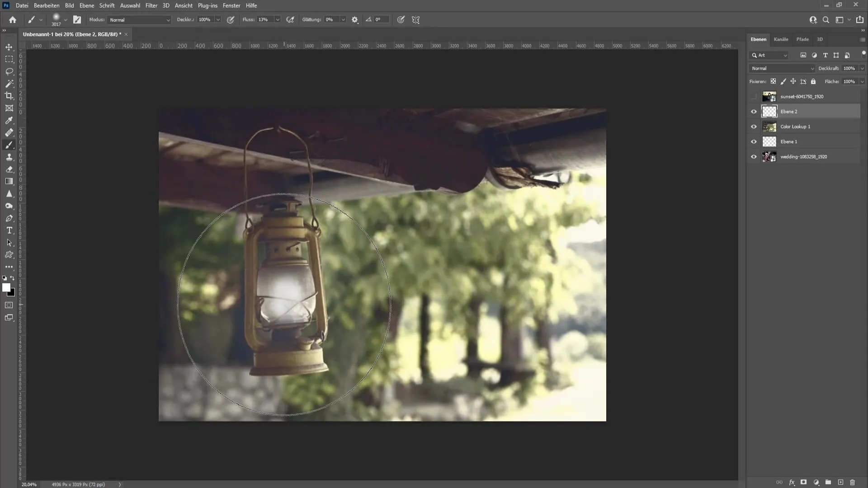Click the Lasso tool icon
The height and width of the screenshot is (488, 868).
pyautogui.click(x=9, y=71)
